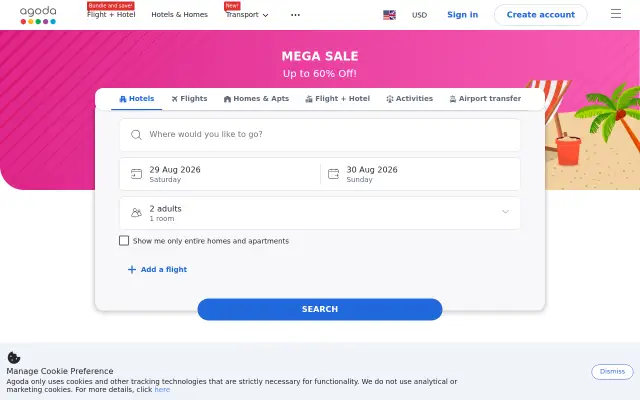640x400 pixels.
Task: Click the plus icon for Add a flight
Action: 131,269
